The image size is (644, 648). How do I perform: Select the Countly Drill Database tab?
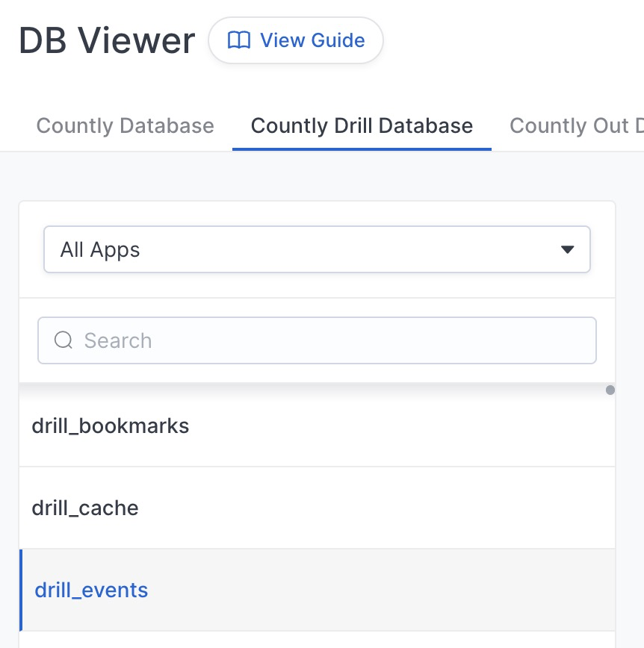click(x=362, y=125)
